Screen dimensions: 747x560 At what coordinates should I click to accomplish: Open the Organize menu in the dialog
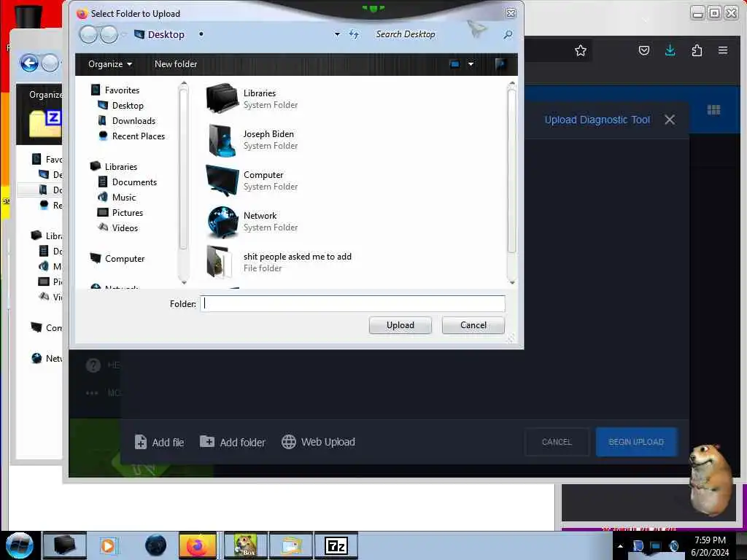coord(110,64)
